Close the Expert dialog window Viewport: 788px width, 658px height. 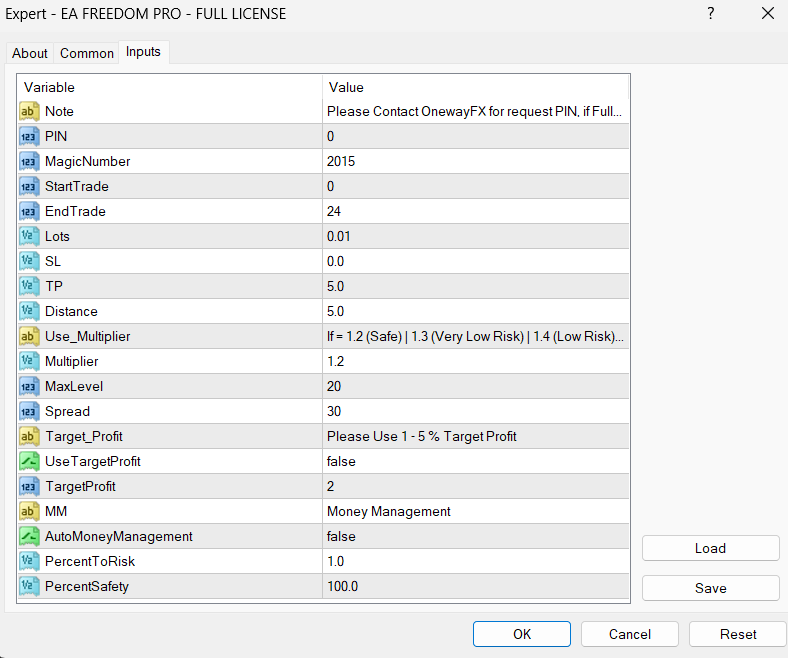tap(768, 14)
